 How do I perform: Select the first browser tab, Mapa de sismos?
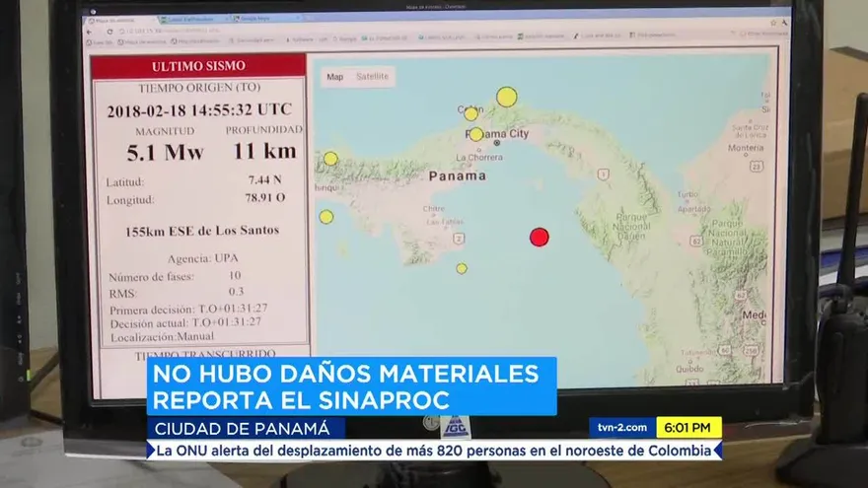click(x=120, y=21)
